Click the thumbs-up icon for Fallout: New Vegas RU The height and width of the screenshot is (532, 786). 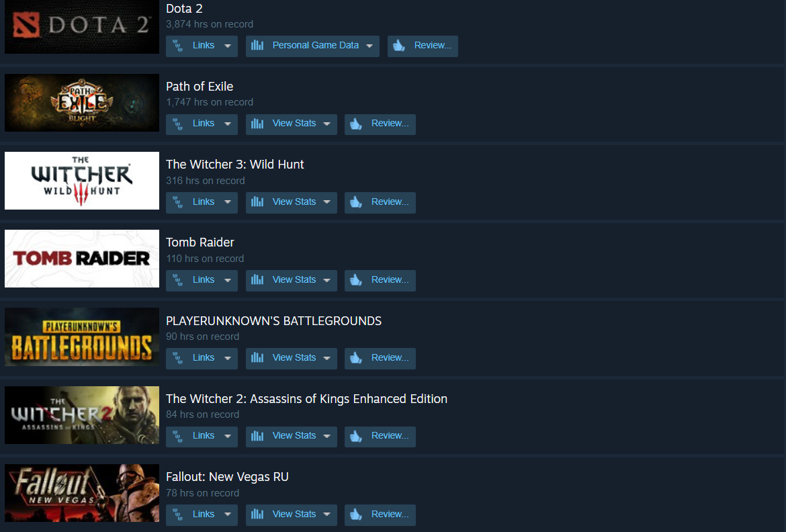[x=356, y=515]
